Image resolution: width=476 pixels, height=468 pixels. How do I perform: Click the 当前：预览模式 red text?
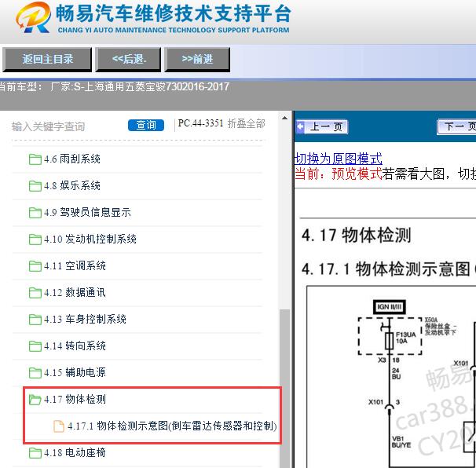coord(339,174)
